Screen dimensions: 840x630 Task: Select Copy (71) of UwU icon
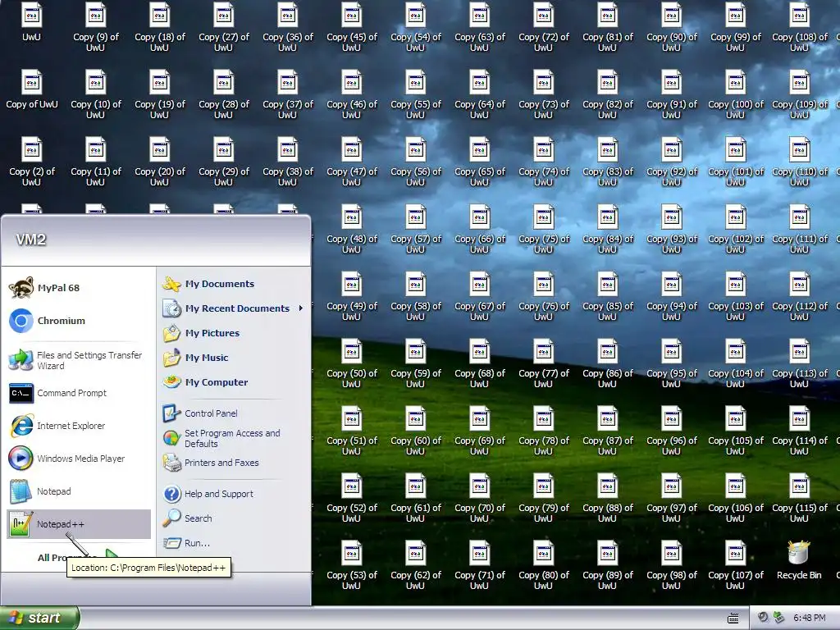479,565
